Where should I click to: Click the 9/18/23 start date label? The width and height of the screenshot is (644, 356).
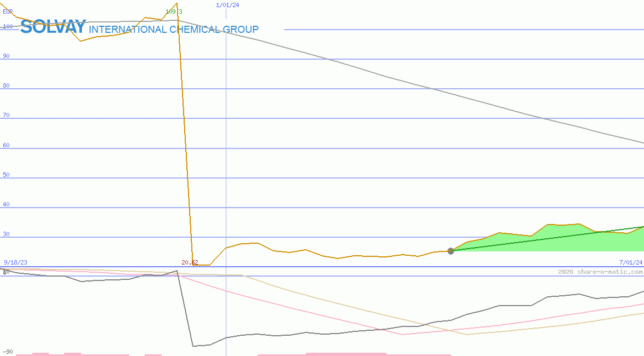(15, 262)
